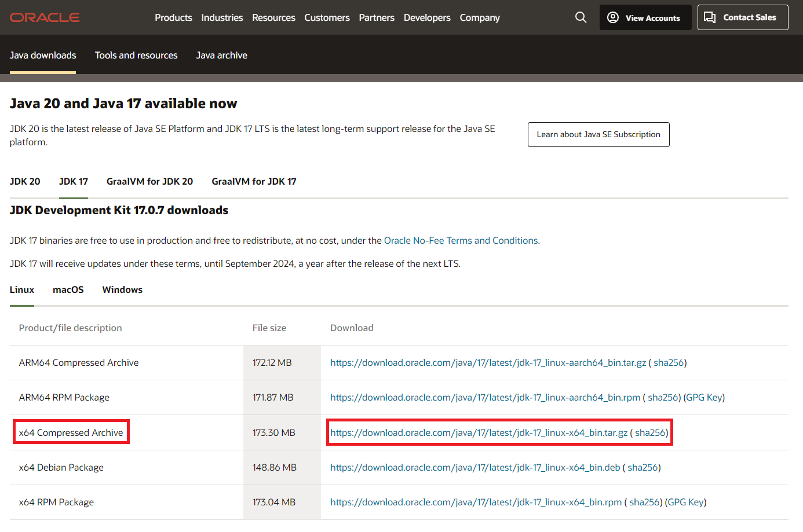This screenshot has width=803, height=532.
Task: Click the 'Download' column header
Action: coord(352,328)
